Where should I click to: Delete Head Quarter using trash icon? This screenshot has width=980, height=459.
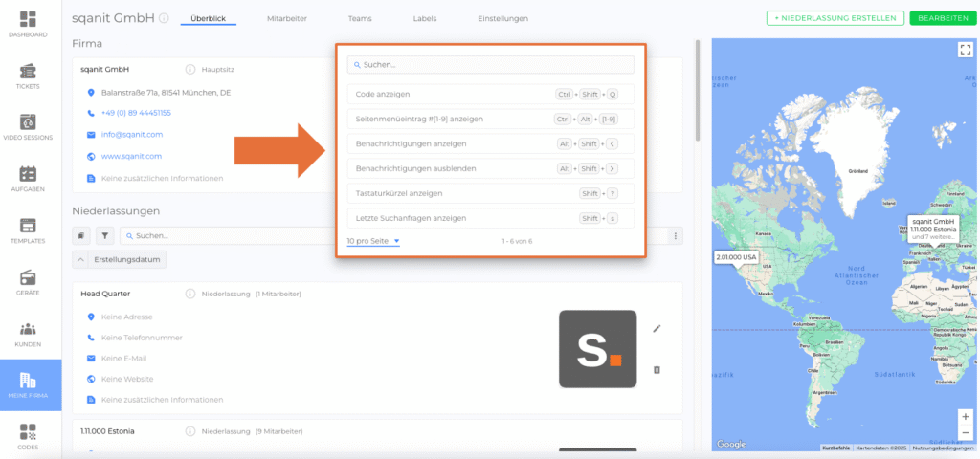tap(657, 370)
